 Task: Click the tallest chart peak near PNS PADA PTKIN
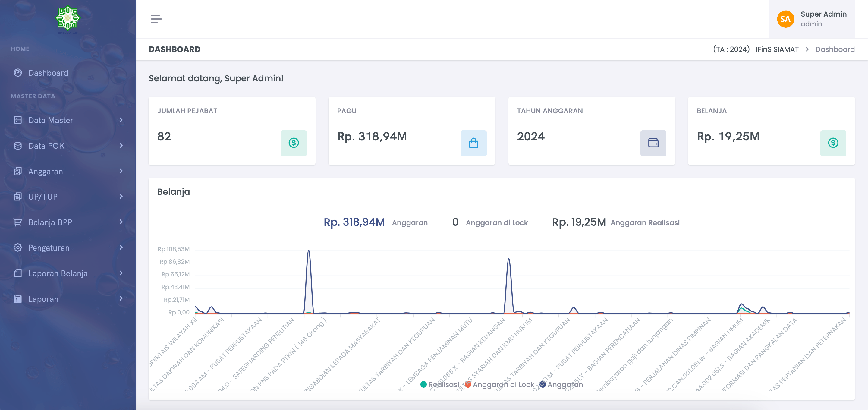pos(308,251)
